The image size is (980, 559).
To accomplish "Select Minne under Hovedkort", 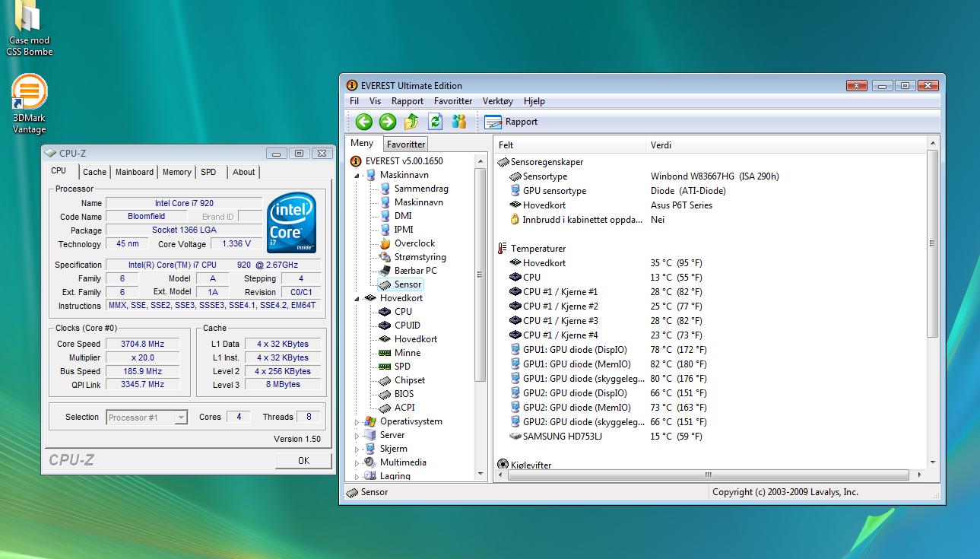I will click(x=399, y=353).
